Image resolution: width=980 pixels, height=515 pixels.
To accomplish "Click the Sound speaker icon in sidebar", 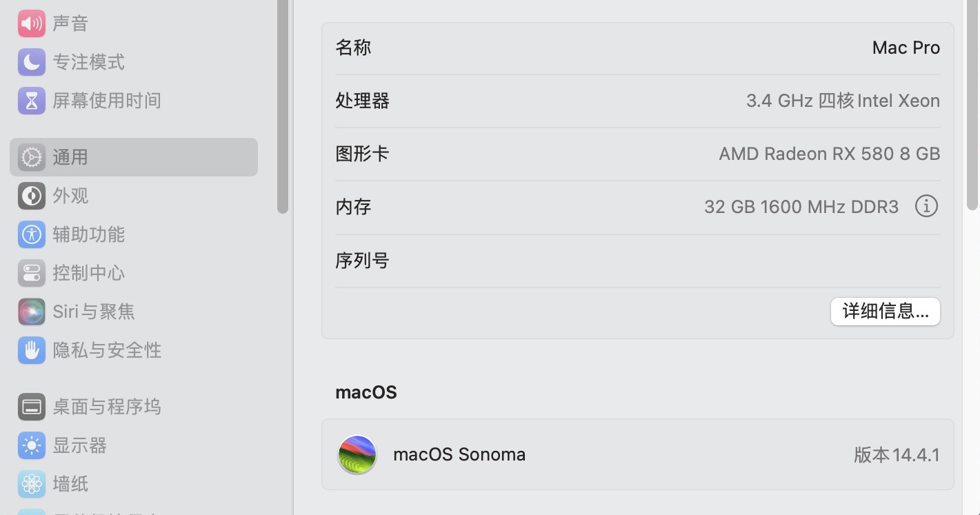I will (32, 23).
